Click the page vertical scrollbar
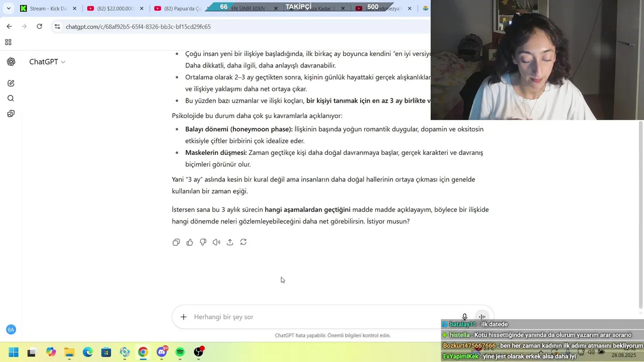The height and width of the screenshot is (362, 644). click(640, 215)
